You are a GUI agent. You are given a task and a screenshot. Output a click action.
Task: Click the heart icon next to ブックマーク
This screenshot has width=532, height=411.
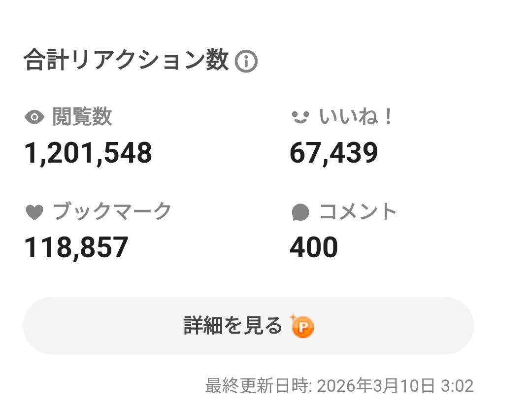pyautogui.click(x=34, y=212)
